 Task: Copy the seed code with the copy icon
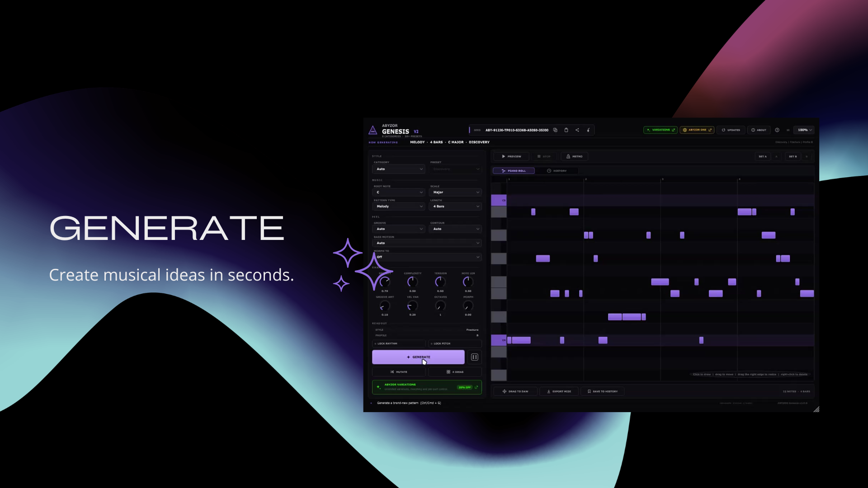coord(555,130)
